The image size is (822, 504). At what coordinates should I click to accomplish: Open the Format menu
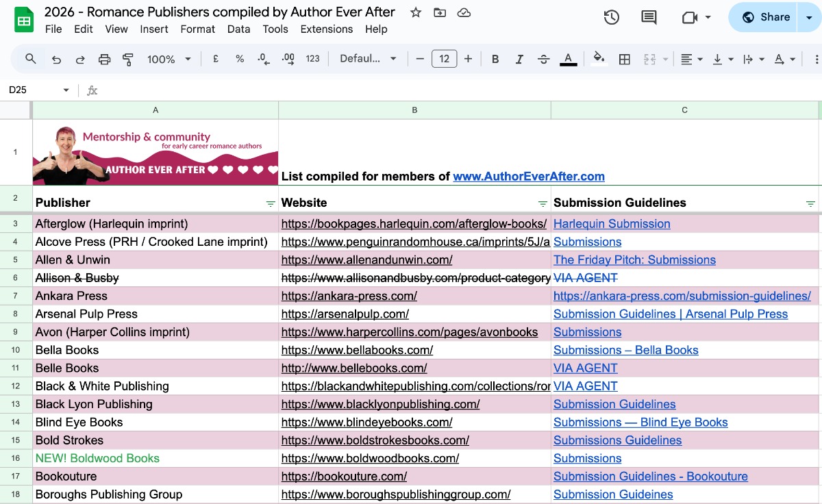197,29
